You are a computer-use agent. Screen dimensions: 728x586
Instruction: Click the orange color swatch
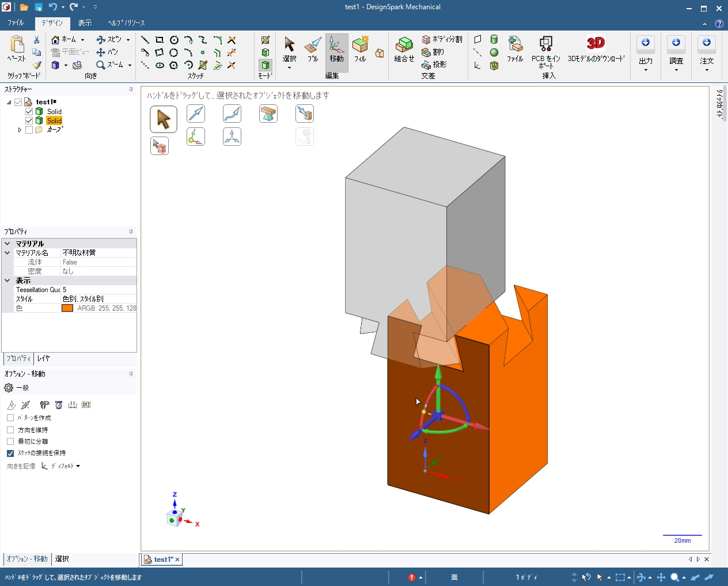pos(67,308)
